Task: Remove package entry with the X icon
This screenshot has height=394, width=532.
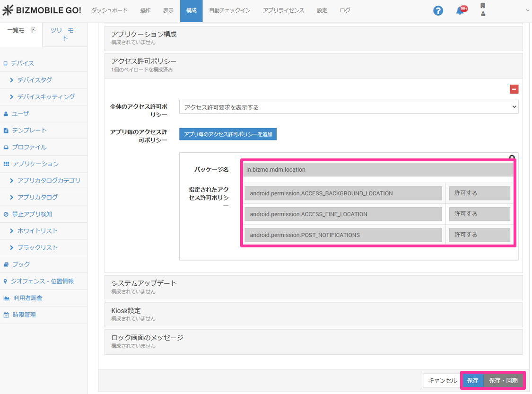Action: point(512,158)
